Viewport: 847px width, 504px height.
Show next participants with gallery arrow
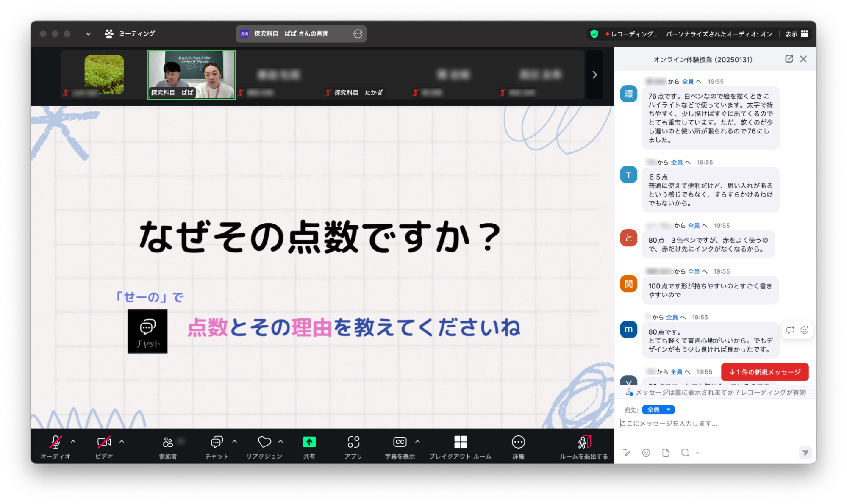click(594, 75)
